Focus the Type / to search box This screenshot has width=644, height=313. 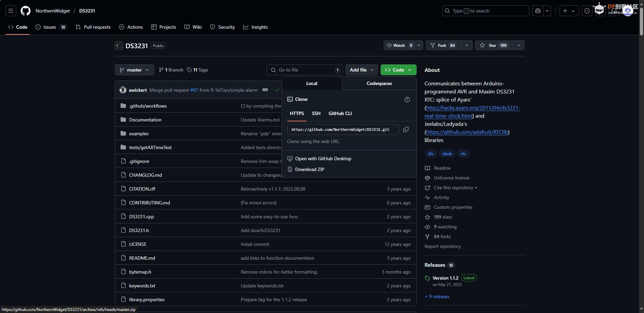[x=485, y=11]
